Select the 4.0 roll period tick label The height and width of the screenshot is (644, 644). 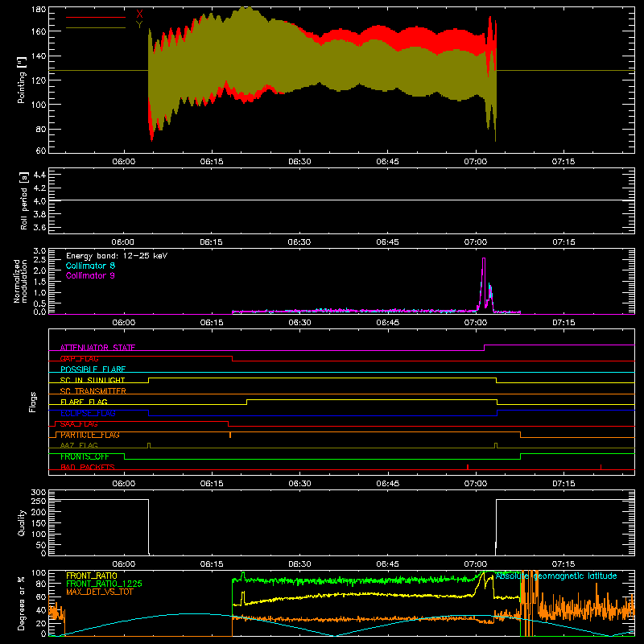point(39,201)
